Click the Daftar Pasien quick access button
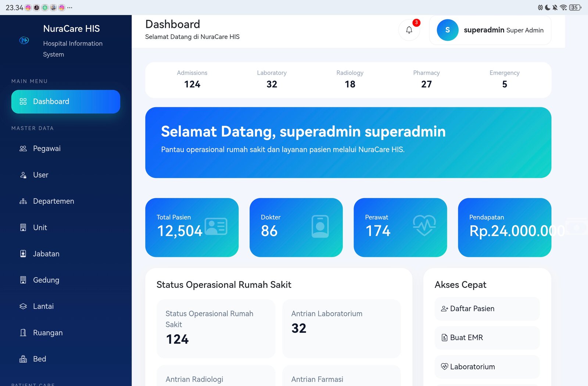Image resolution: width=588 pixels, height=386 pixels. (487, 309)
